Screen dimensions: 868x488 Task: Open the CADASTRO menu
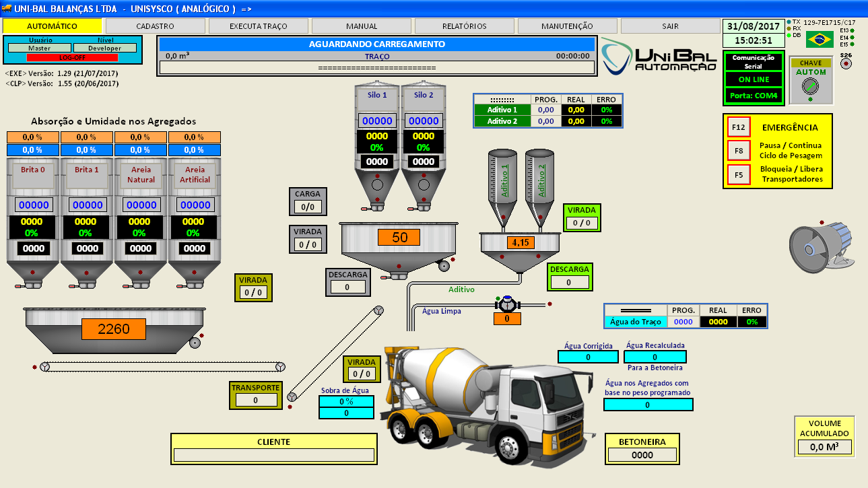pyautogui.click(x=155, y=26)
